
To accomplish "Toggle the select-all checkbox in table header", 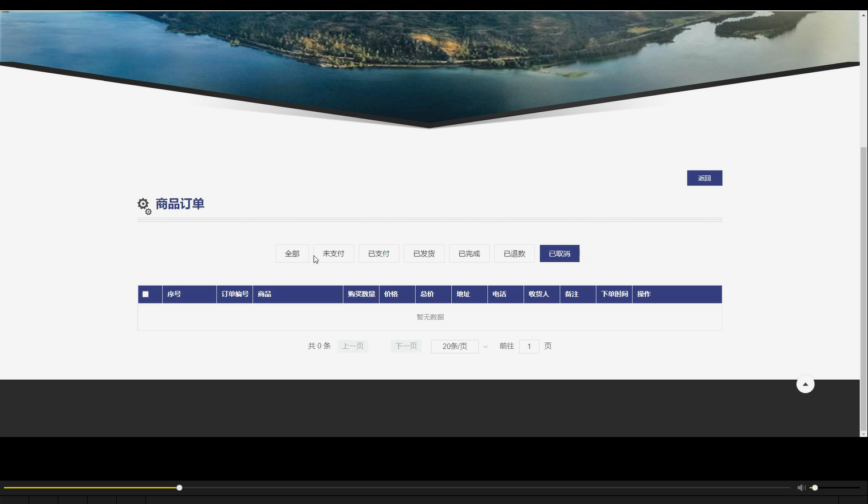I will click(x=145, y=294).
